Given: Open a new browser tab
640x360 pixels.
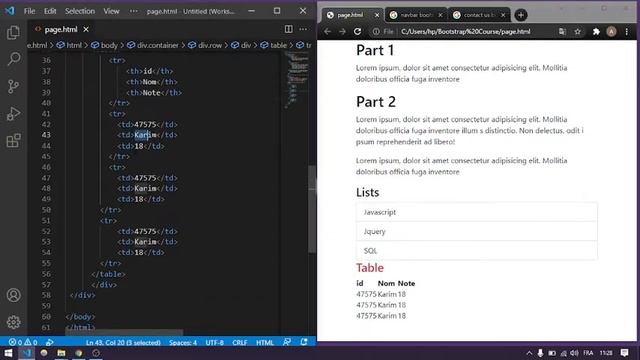Looking at the screenshot, I should [520, 15].
